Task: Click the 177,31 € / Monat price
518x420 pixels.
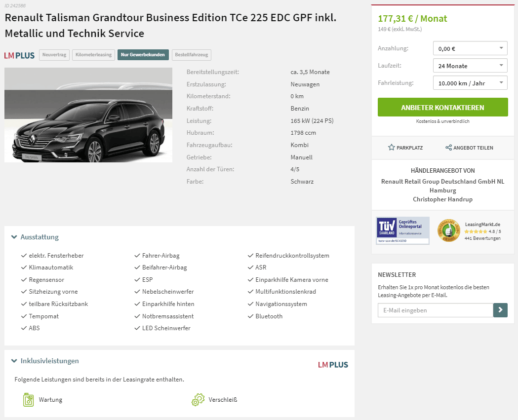Action: pos(412,18)
